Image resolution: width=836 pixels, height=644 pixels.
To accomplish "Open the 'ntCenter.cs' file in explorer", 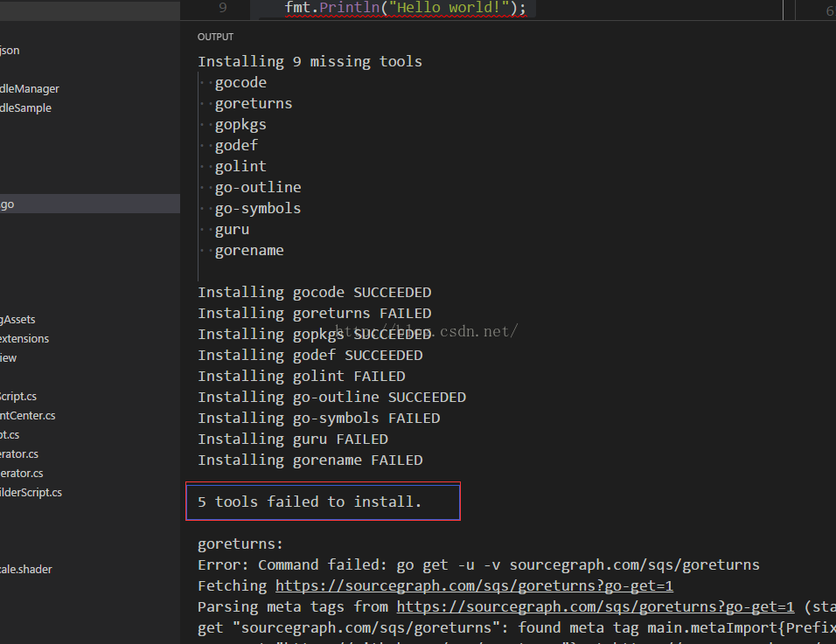I will point(27,416).
